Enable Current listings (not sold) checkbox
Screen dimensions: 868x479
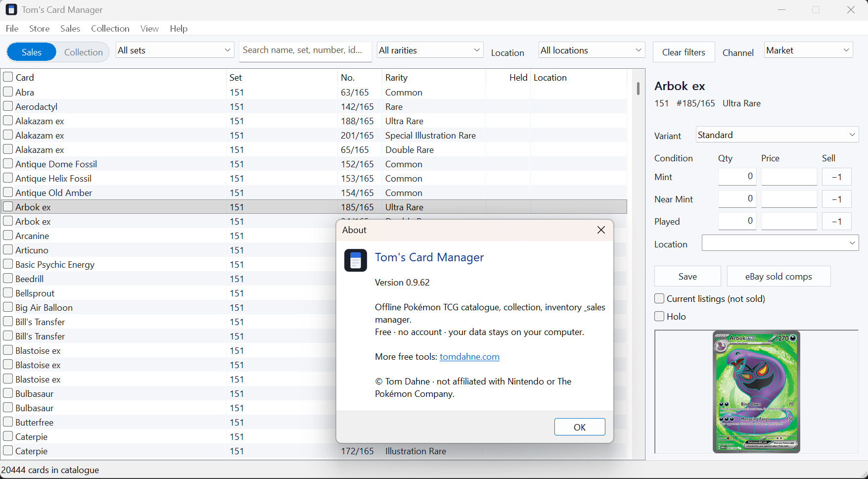pyautogui.click(x=659, y=298)
